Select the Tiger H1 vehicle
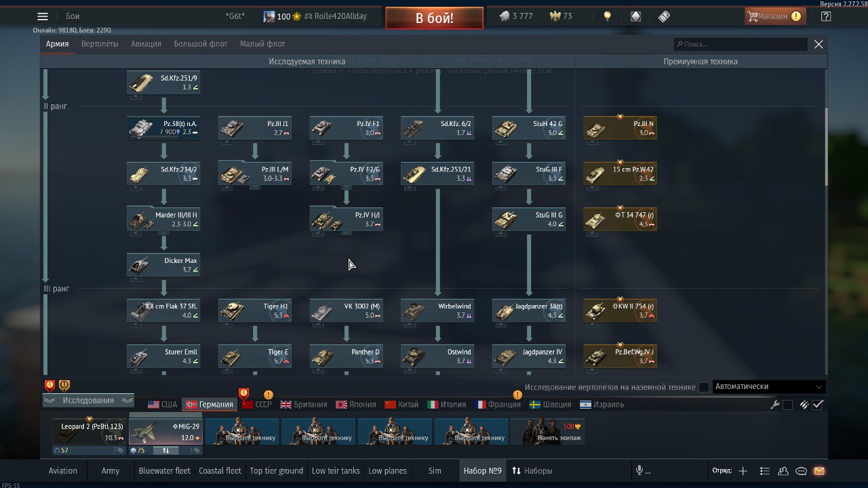The image size is (868, 488). (255, 310)
